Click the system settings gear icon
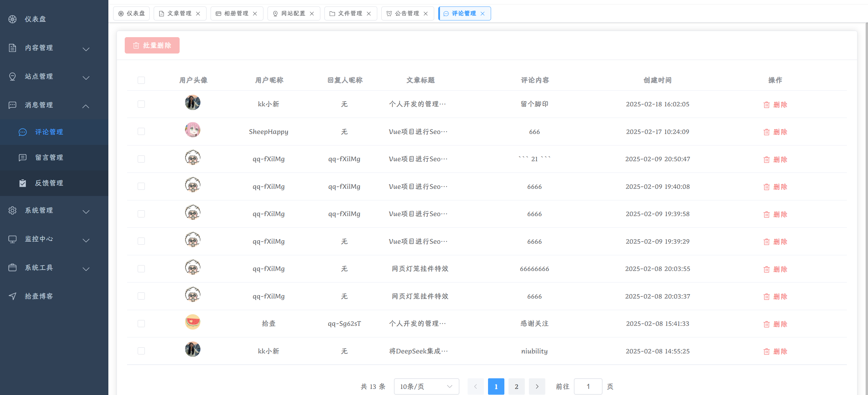The height and width of the screenshot is (395, 868). (13, 210)
